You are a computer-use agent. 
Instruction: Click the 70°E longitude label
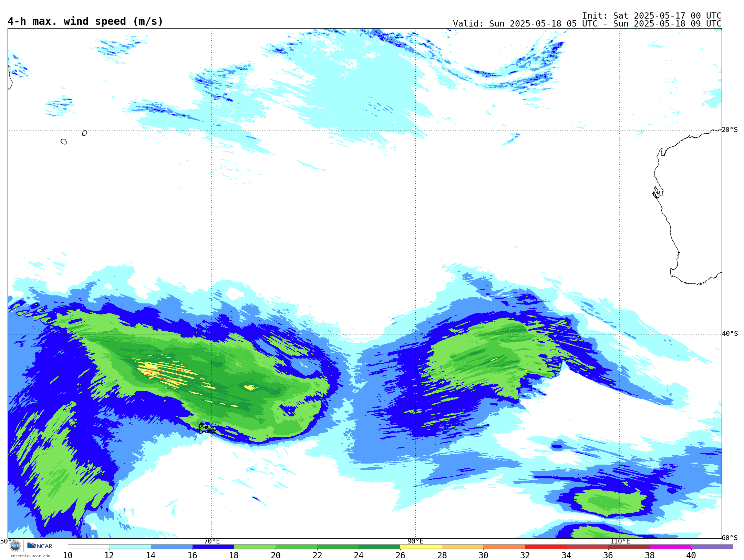click(211, 541)
